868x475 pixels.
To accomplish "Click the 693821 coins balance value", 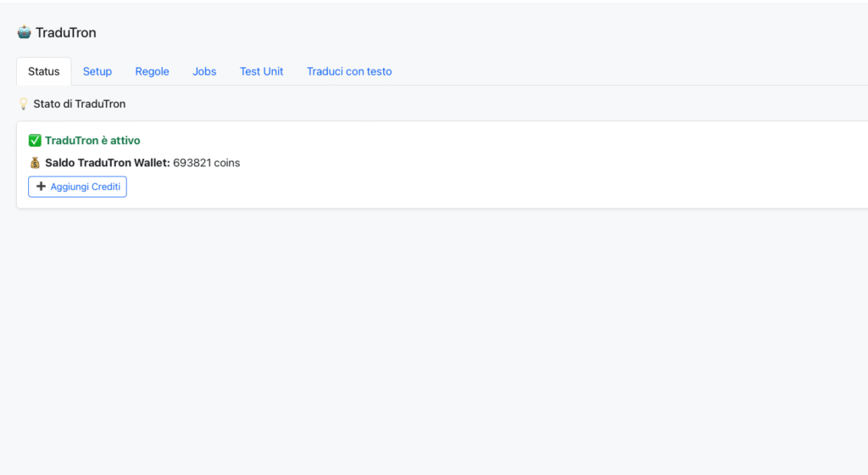I will 206,163.
